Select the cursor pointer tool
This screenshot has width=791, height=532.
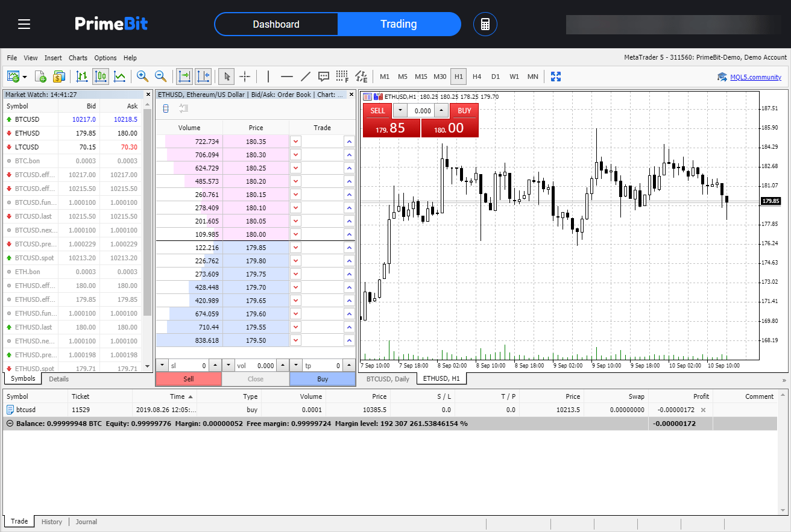coord(227,77)
